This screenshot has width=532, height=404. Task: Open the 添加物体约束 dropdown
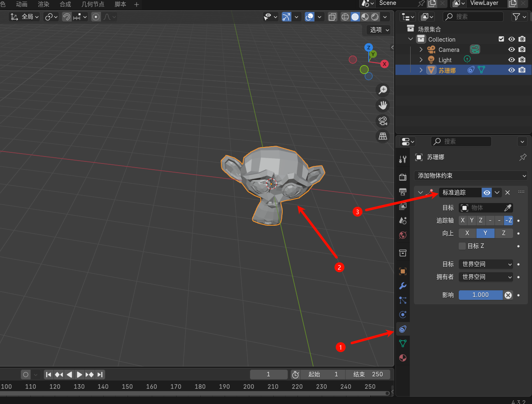coord(470,176)
